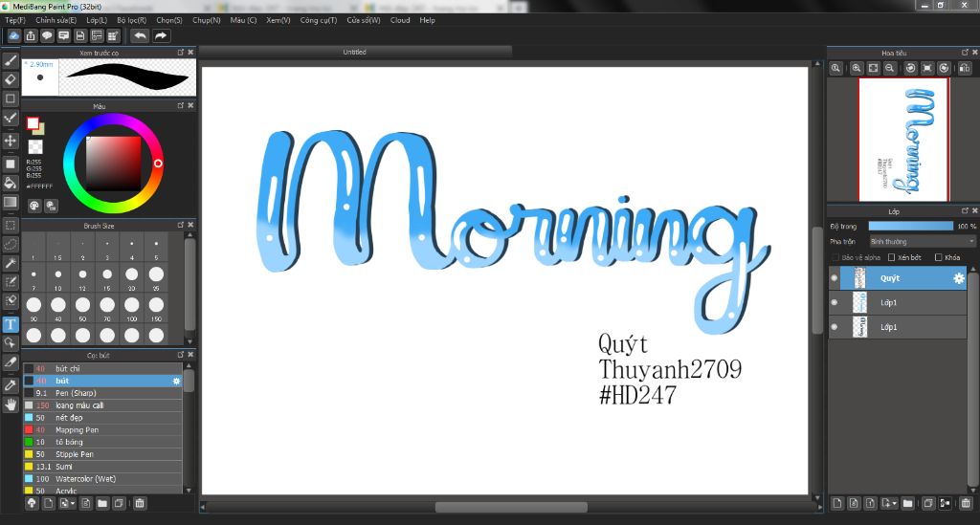Screen dimensions: 980x525
Task: Fit navigator view to screen
Action: point(873,68)
